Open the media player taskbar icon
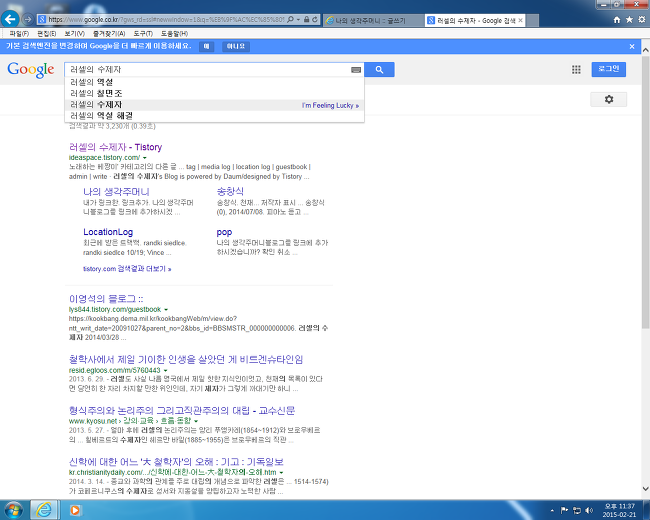This screenshot has width=650, height=520. point(75,510)
